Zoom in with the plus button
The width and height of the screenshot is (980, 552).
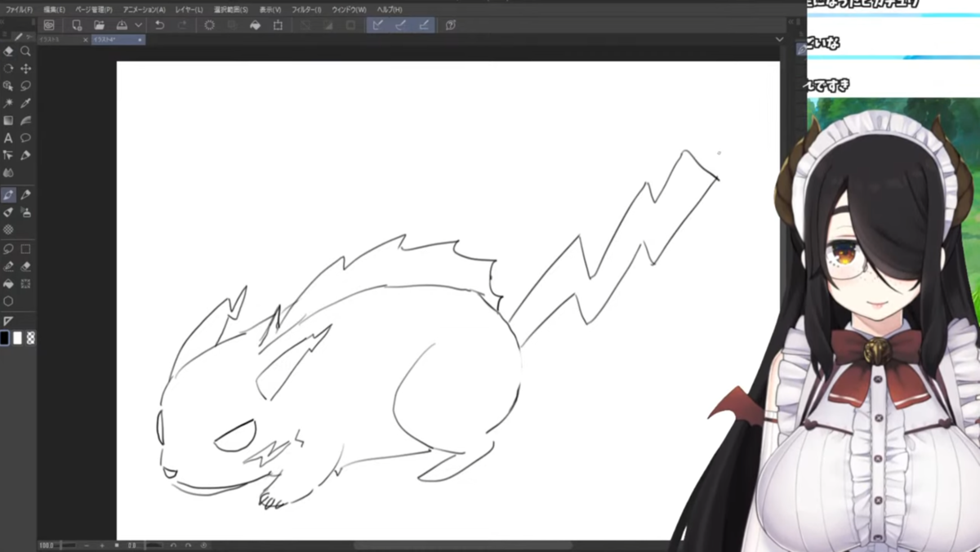102,545
